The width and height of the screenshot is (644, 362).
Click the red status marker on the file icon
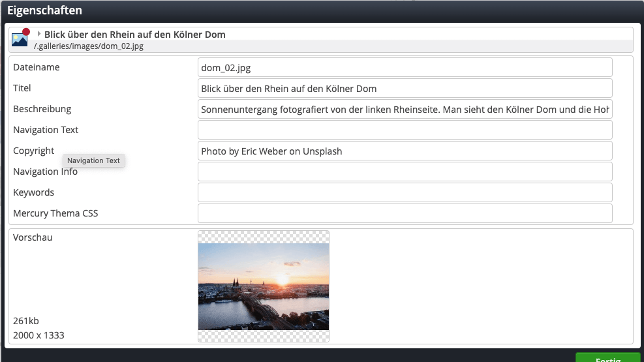pyautogui.click(x=26, y=32)
